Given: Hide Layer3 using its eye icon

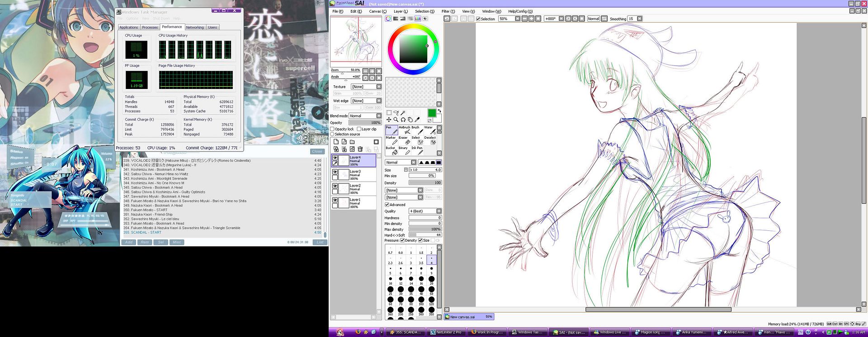Looking at the screenshot, I should (x=335, y=172).
